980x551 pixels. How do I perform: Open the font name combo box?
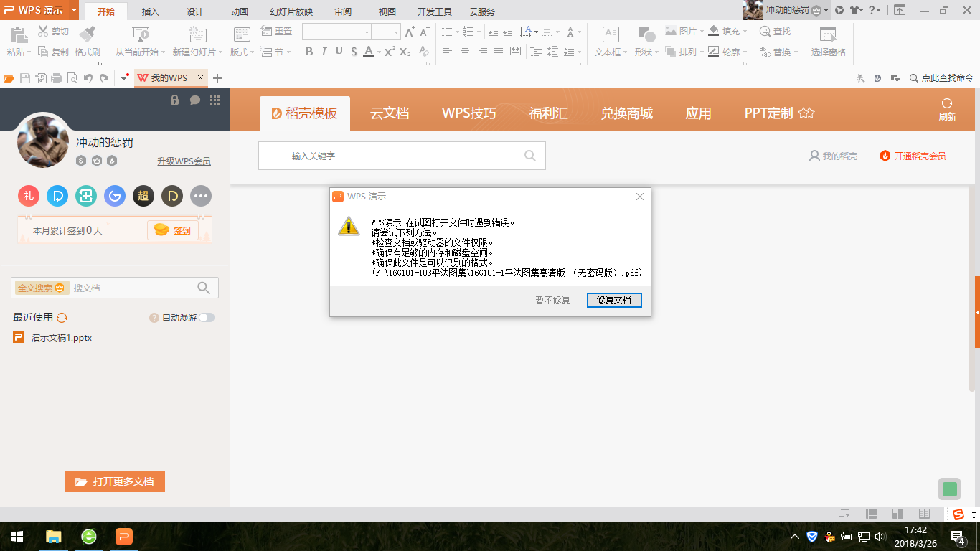click(336, 32)
